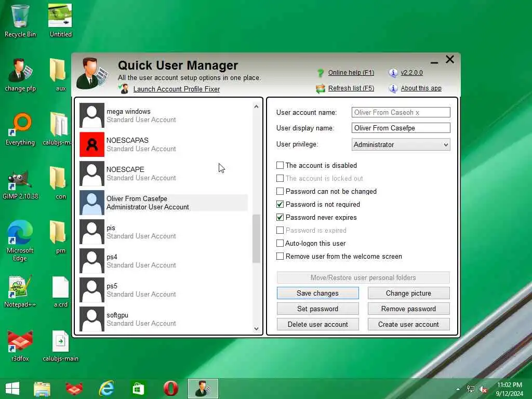Enable Auto-logon this user
The width and height of the screenshot is (532, 399).
280,243
